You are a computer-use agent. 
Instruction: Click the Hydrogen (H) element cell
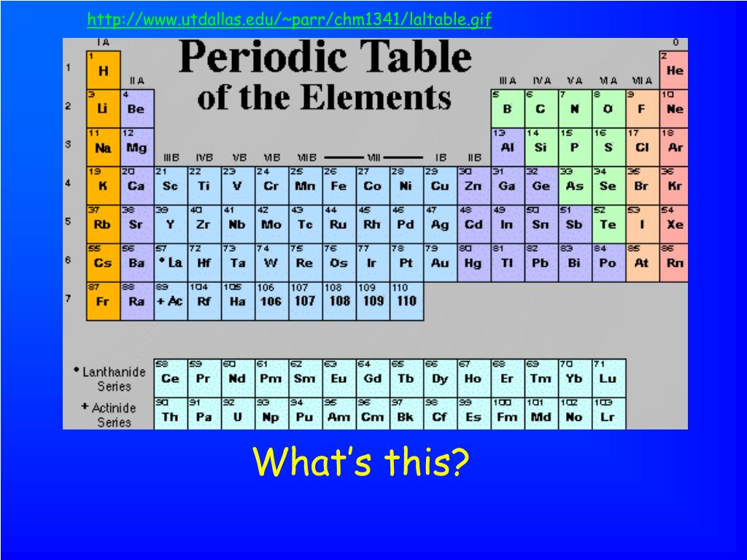104,70
